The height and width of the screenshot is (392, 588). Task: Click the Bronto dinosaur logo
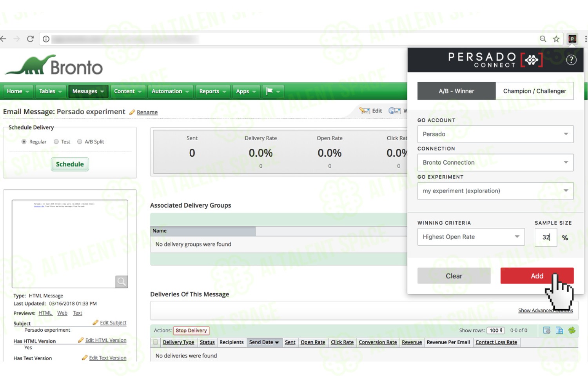pos(54,65)
